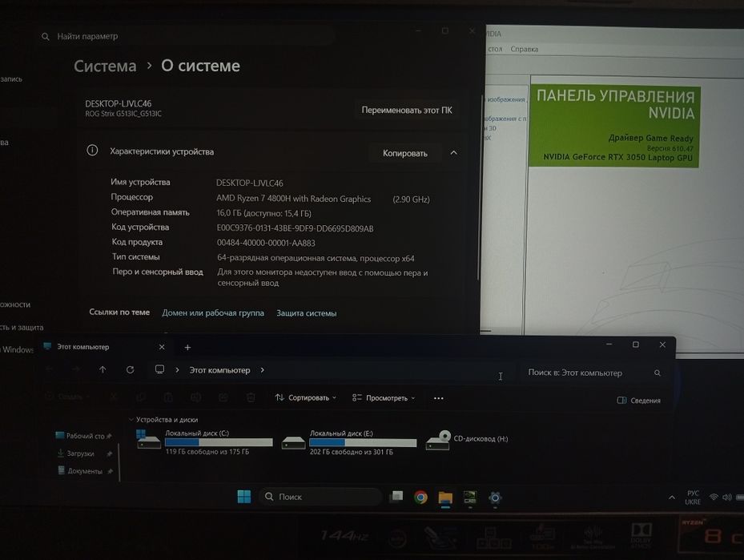Click Этот компьютер breadcrumb in address bar
This screenshot has width=744, height=560.
click(219, 370)
